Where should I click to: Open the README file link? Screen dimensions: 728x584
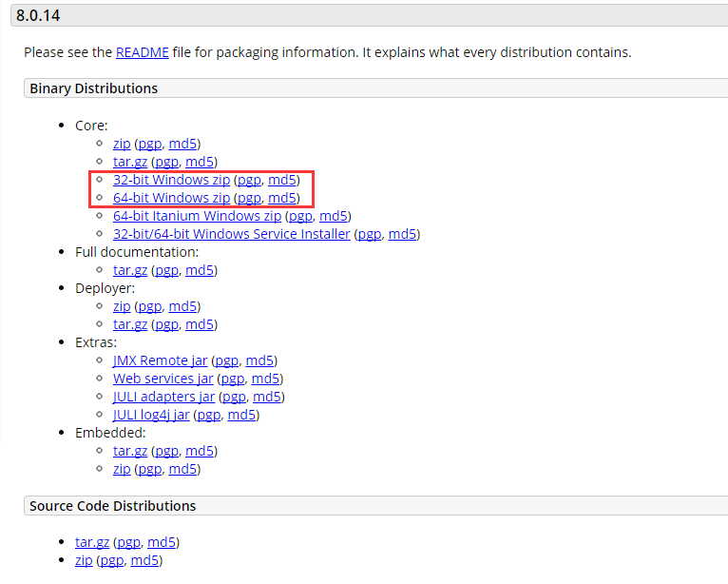coord(142,53)
